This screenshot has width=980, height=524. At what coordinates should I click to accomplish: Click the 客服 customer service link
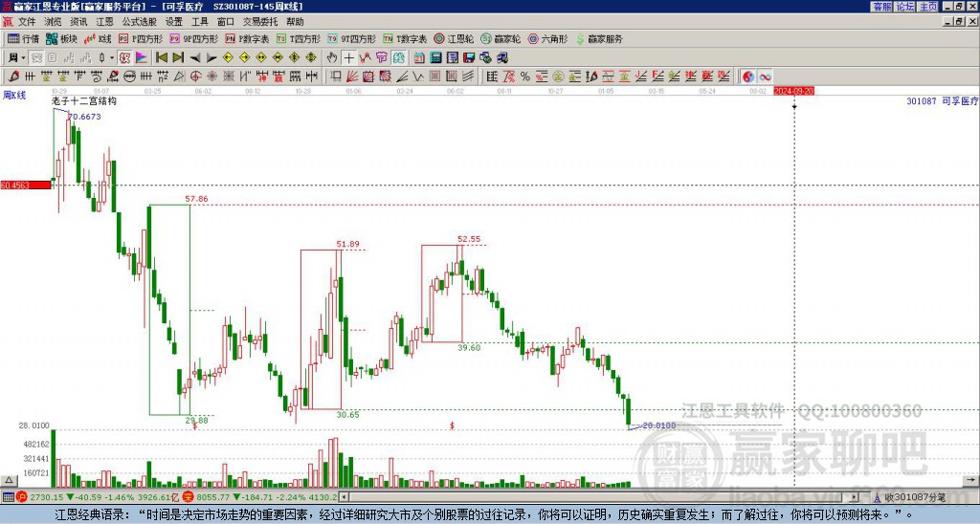click(881, 7)
